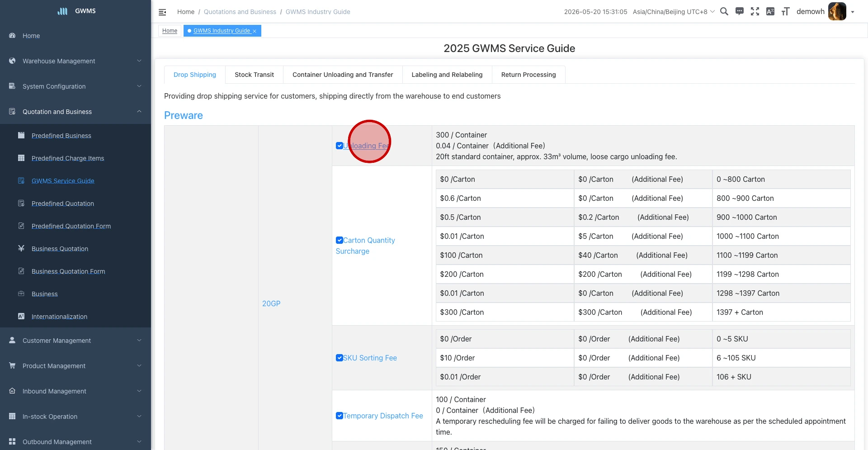Screen dimensions: 868x450
Task: Click the Internationalization icon
Action: pyautogui.click(x=21, y=316)
